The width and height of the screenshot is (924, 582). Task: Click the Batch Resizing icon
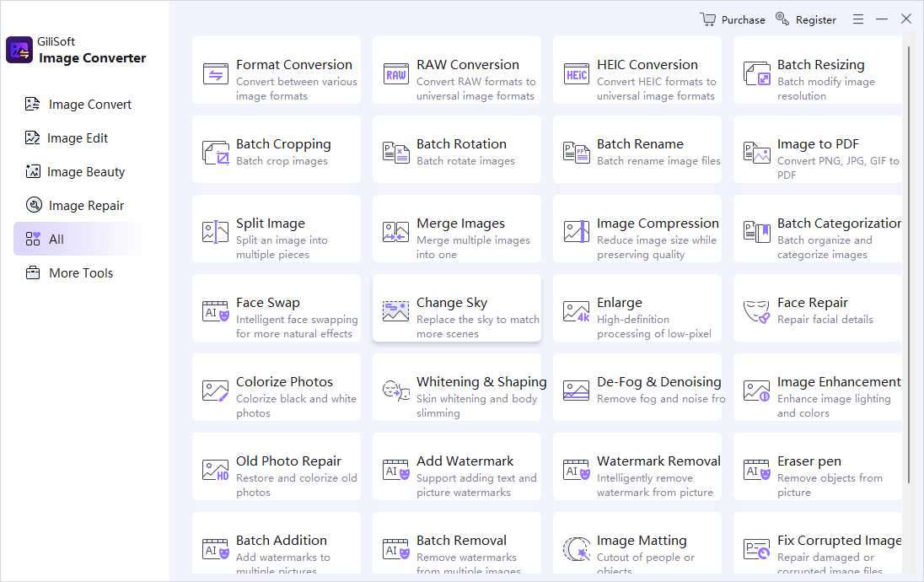(x=756, y=74)
